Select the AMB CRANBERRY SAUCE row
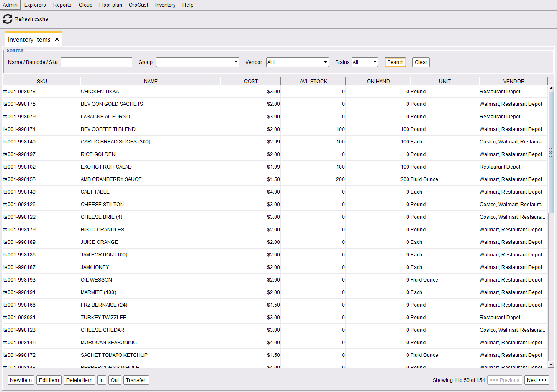557x392 pixels. (275, 179)
